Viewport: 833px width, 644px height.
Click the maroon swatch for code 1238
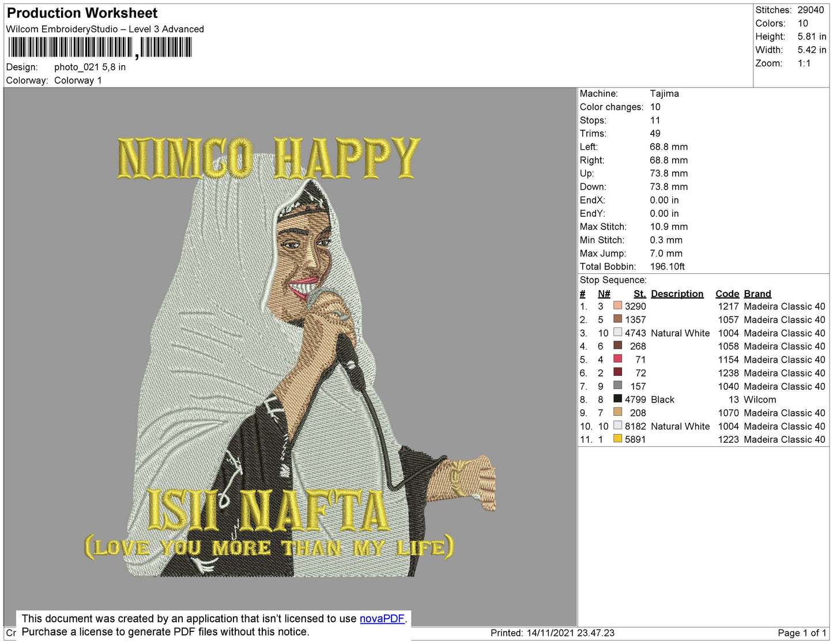pos(617,372)
